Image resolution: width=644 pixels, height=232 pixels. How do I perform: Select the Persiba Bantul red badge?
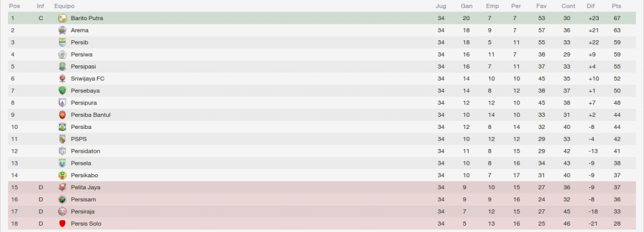62,115
